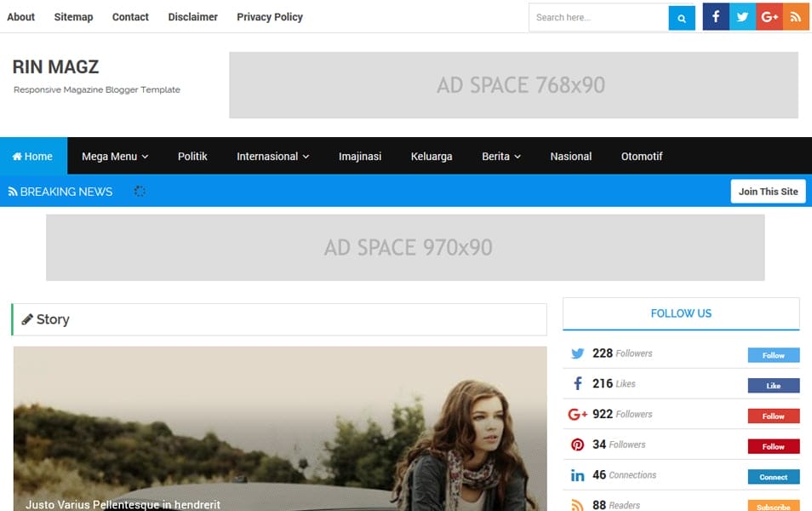Switch to the Politik menu item
The height and width of the screenshot is (511, 812).
point(192,156)
